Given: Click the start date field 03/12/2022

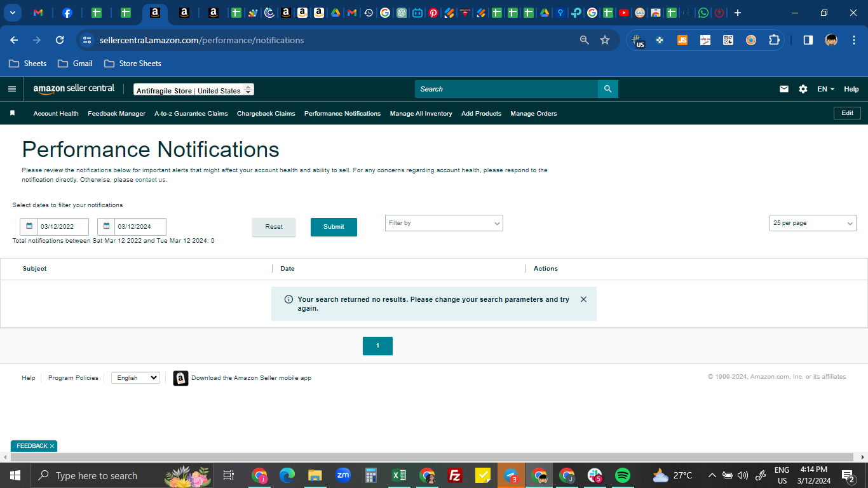Looking at the screenshot, I should [x=64, y=227].
